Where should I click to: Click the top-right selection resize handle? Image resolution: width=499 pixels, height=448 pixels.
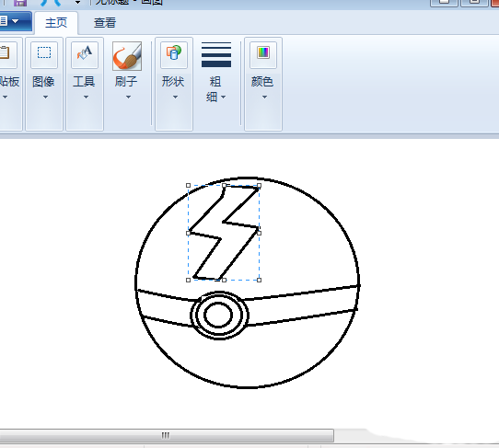(259, 186)
